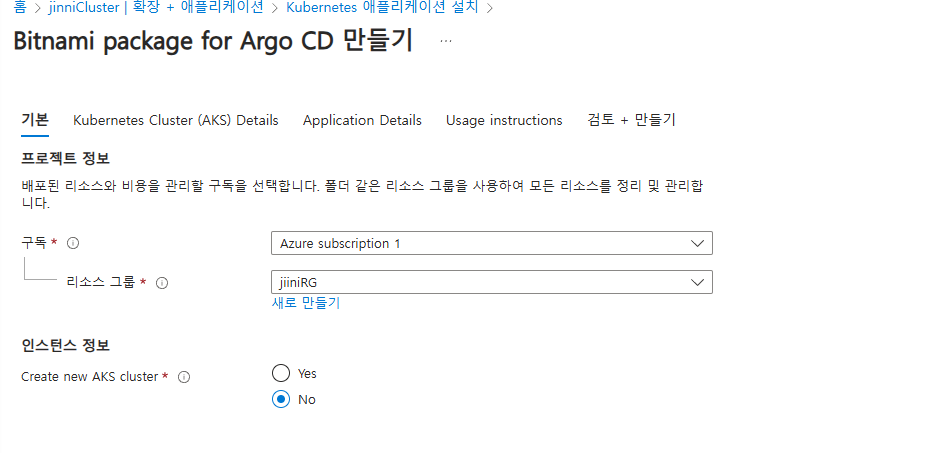The image size is (926, 453).
Task: Navigate to 홈 in breadcrumb
Action: (20, 7)
